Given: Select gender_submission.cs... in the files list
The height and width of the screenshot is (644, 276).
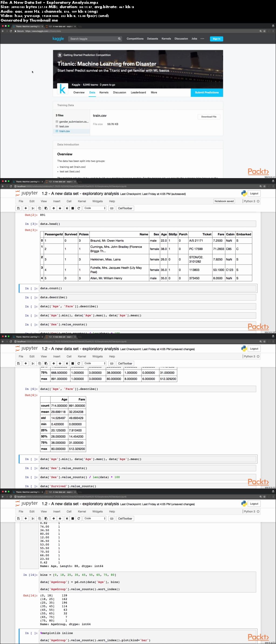Looking at the screenshot, I should coord(74,122).
